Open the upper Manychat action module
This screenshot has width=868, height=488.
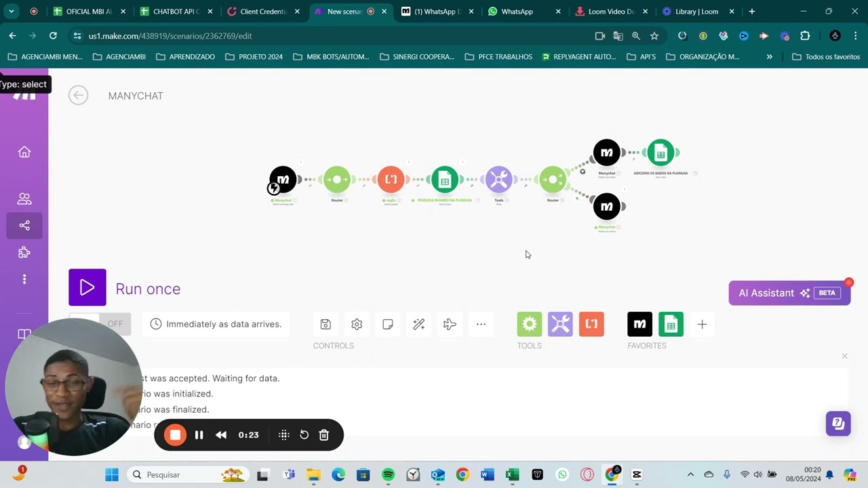click(x=607, y=152)
